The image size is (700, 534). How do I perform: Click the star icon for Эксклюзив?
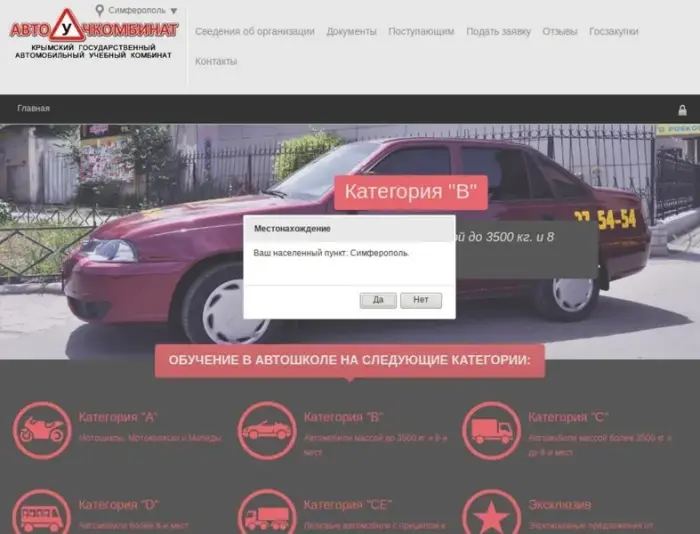click(x=491, y=516)
